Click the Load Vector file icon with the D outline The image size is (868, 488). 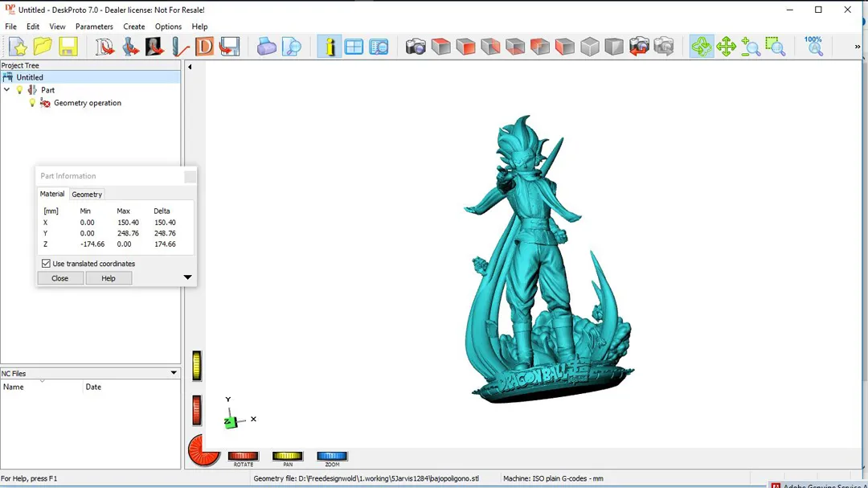[104, 47]
